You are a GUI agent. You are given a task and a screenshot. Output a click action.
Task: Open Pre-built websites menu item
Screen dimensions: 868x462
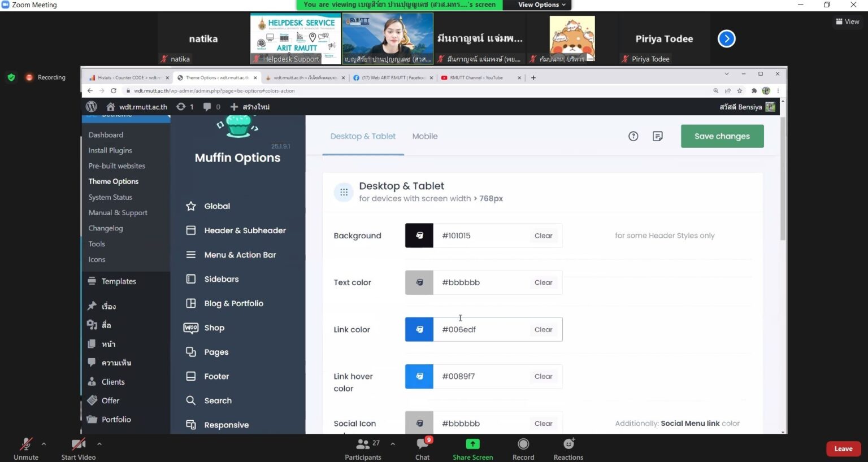click(117, 166)
